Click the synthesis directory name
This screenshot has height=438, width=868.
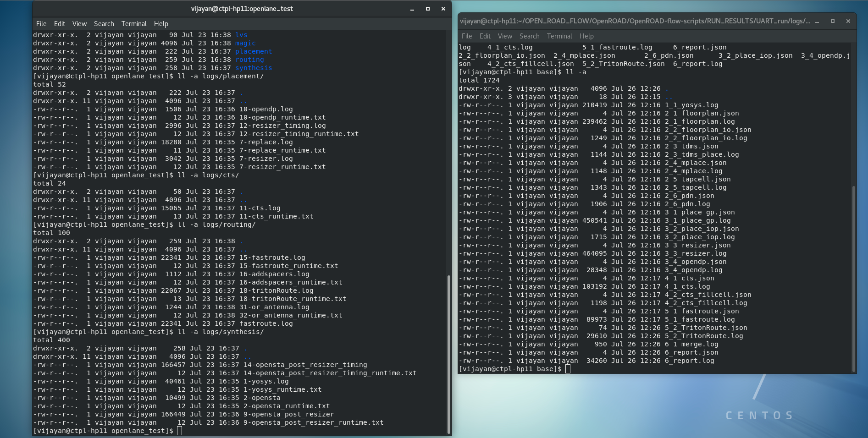pos(254,68)
